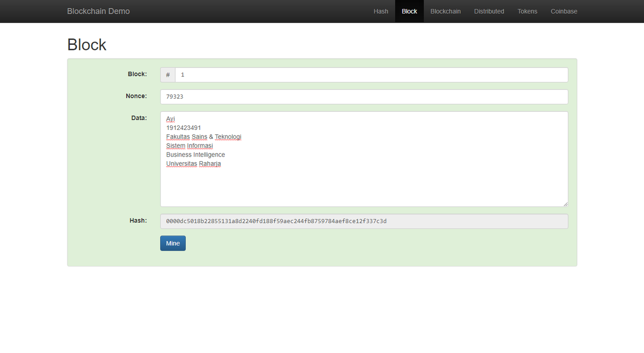Click the 'Hash:' field label
644x353 pixels.
(138, 221)
